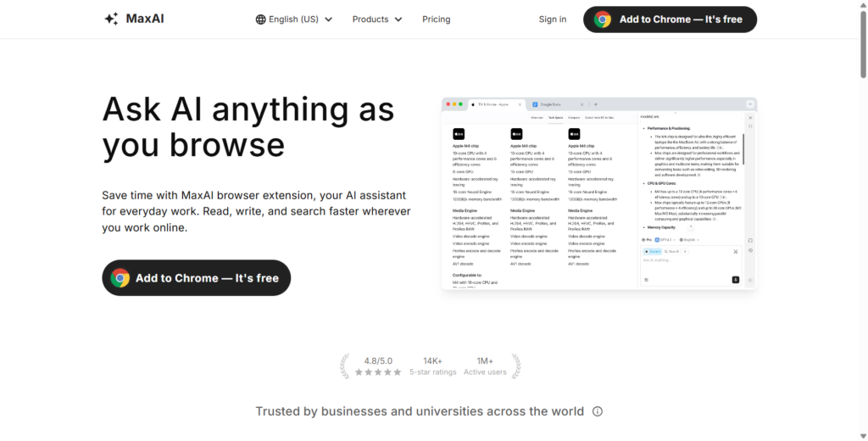Screen dimensions: 868x441
Task: Click info icon beside Trusted by businesses
Action: (x=598, y=411)
